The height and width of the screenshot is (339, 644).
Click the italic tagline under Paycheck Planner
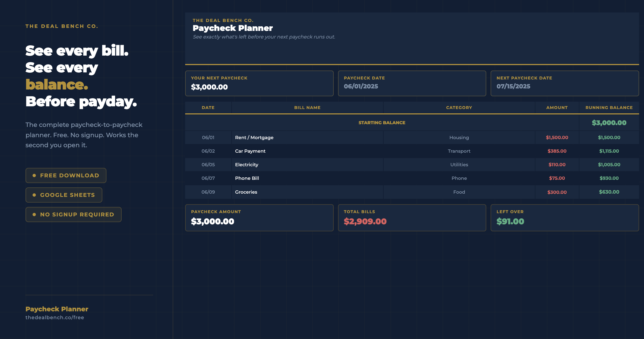[x=264, y=37]
